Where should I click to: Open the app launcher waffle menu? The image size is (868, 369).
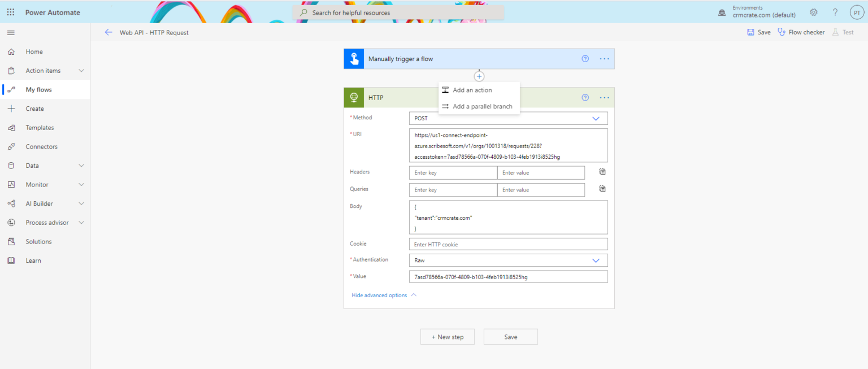click(10, 12)
